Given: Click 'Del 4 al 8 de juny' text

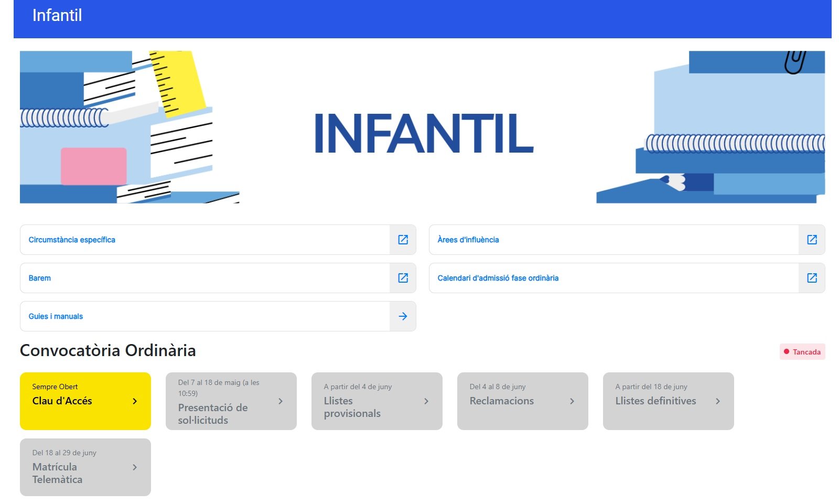Looking at the screenshot, I should (498, 387).
